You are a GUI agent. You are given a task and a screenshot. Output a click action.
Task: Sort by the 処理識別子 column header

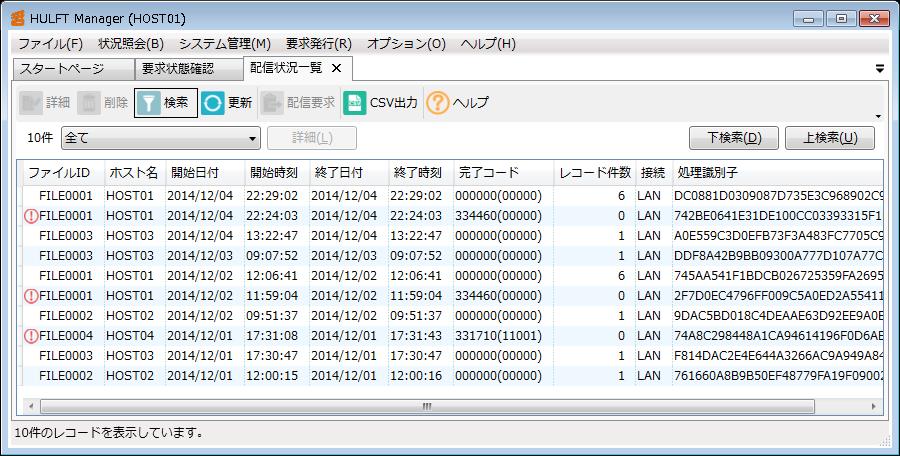coord(778,173)
